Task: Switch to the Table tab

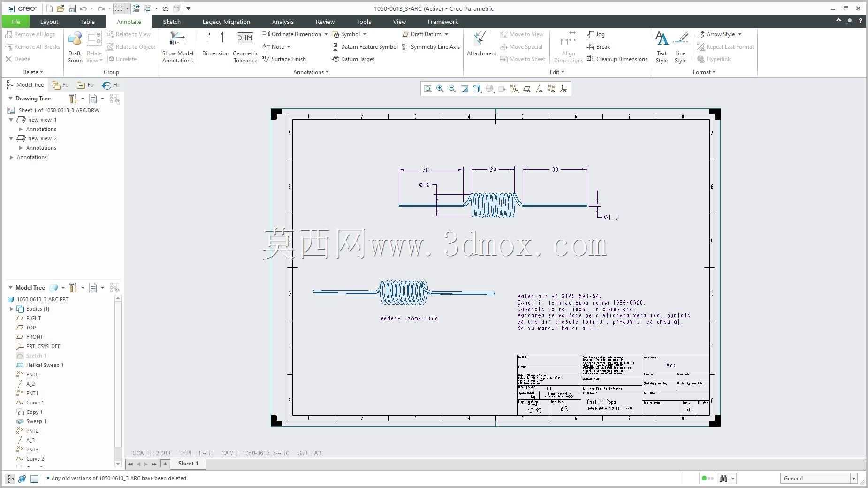Action: (x=87, y=22)
